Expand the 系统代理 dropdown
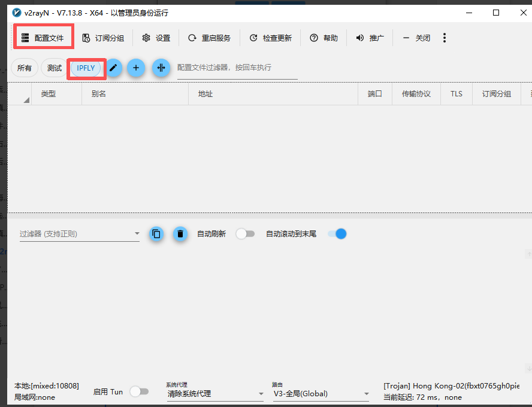 [x=215, y=394]
